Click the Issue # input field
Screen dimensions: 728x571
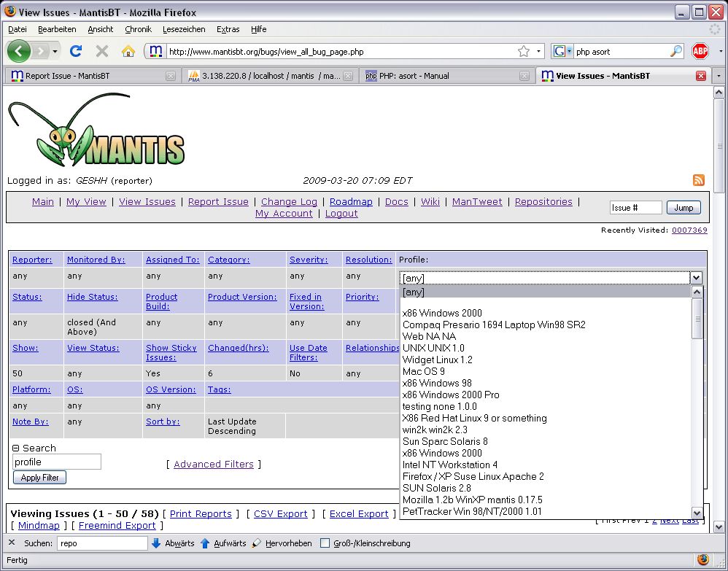coord(635,208)
